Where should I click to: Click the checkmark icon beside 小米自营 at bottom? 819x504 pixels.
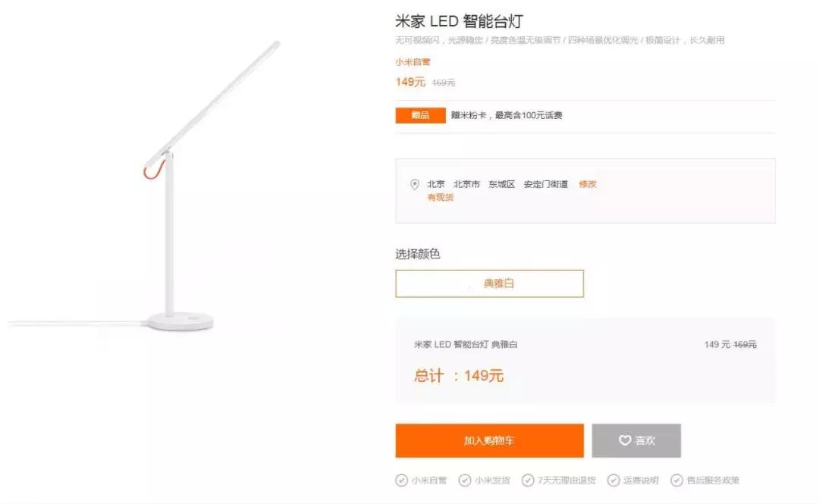click(x=400, y=480)
